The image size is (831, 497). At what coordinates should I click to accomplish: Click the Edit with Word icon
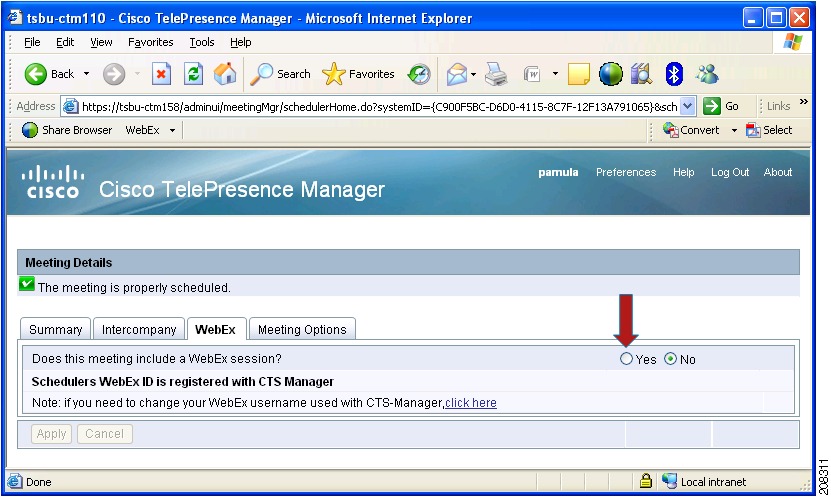click(x=532, y=74)
